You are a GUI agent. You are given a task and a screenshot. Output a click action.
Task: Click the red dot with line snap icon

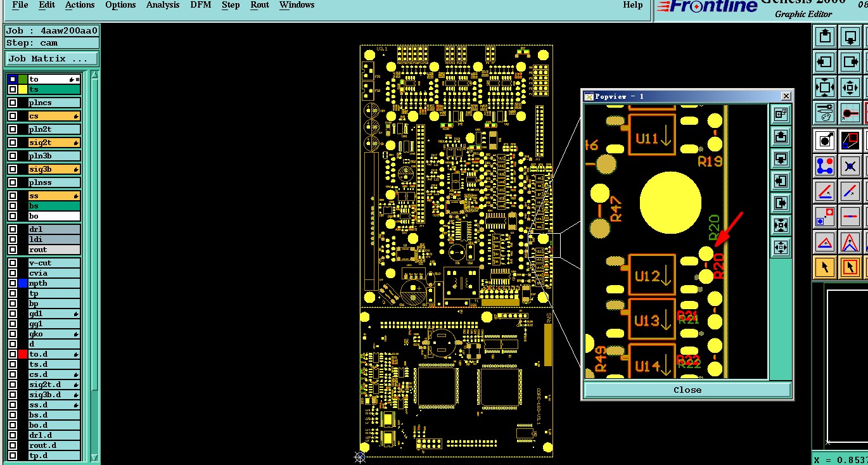click(x=850, y=113)
